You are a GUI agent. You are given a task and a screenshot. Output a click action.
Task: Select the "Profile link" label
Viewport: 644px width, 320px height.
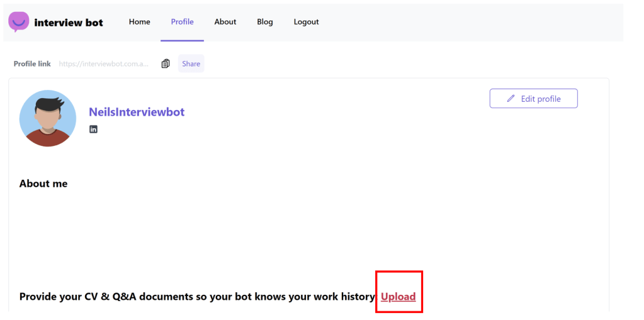pos(32,63)
